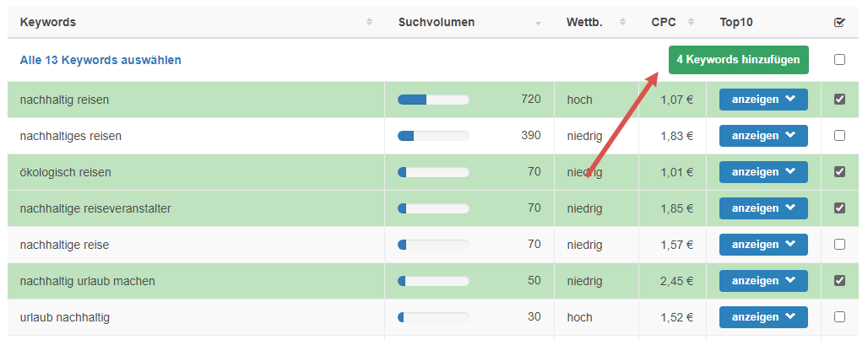Viewport: 868px width, 340px height.
Task: Uncheck the 'ökologisch reisen' row checkbox
Action: coord(839,172)
